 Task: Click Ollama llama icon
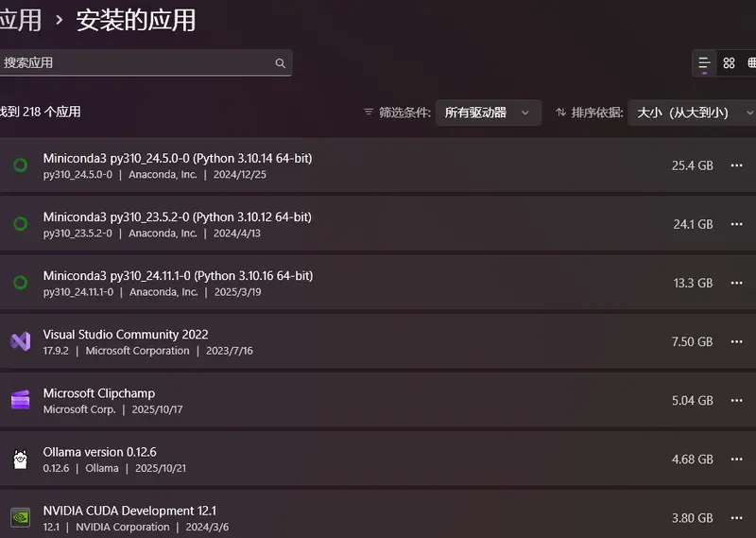click(20, 460)
